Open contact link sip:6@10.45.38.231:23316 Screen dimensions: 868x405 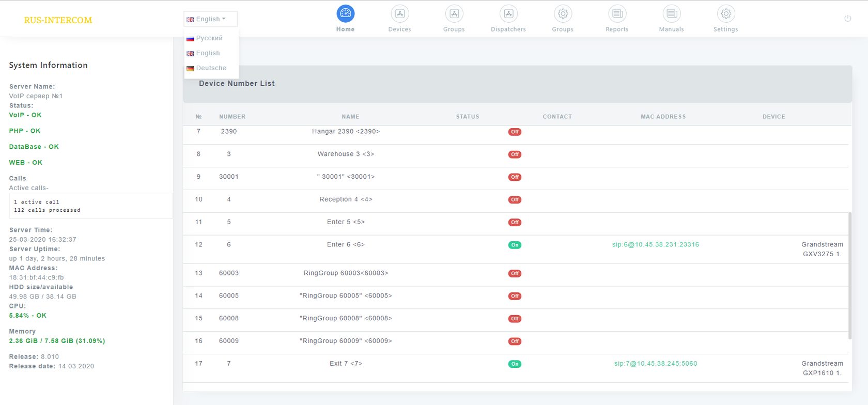point(655,245)
